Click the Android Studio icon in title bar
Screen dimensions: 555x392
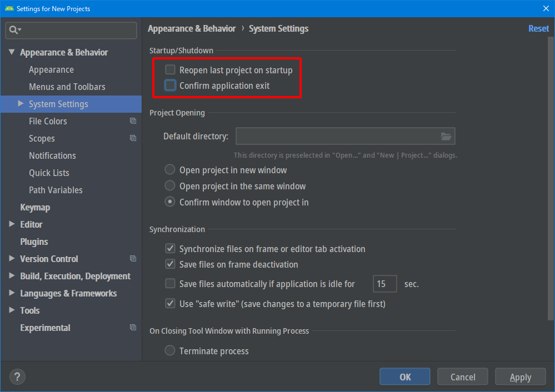(9, 8)
